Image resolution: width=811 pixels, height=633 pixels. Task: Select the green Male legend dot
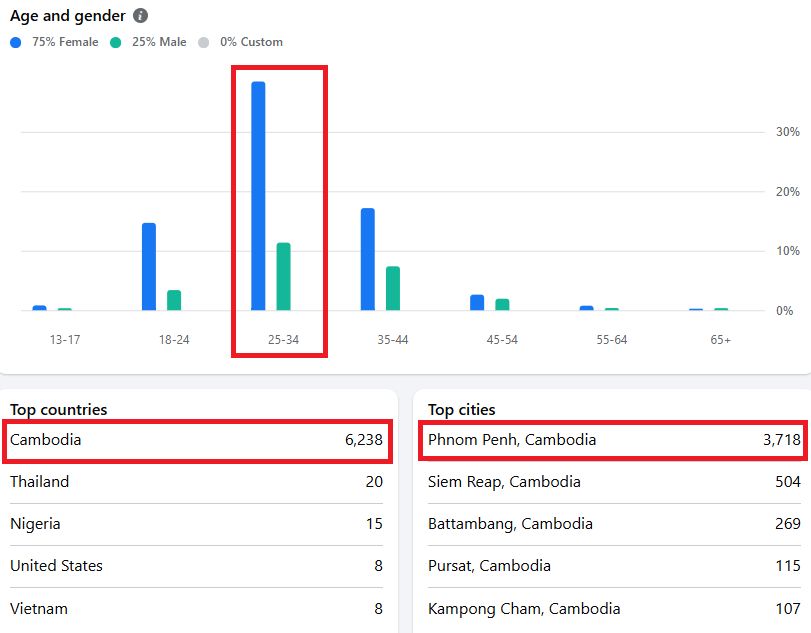[x=116, y=42]
